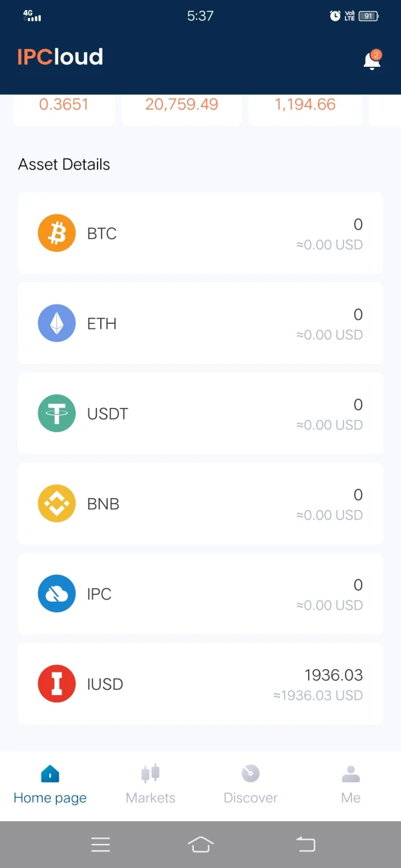The width and height of the screenshot is (401, 868).
Task: Open the BTC balance amount
Action: [358, 225]
